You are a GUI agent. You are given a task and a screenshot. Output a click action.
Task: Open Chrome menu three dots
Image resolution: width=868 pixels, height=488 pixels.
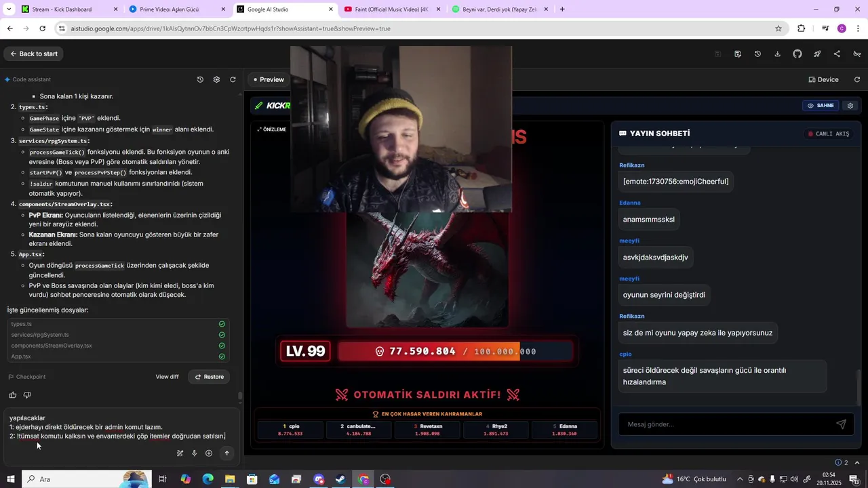(859, 28)
